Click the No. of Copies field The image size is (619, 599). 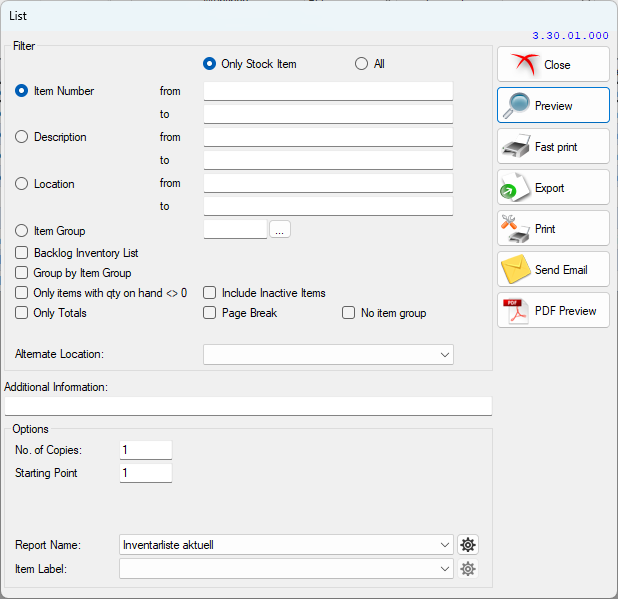pyautogui.click(x=146, y=450)
